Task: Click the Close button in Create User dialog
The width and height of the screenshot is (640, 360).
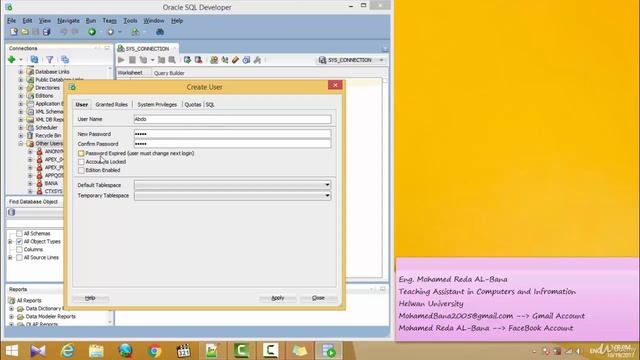Action: point(318,298)
